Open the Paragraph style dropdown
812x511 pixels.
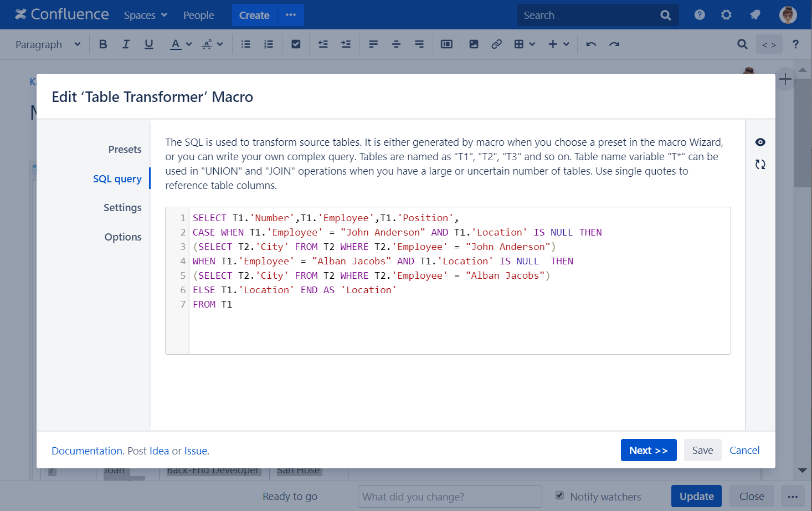click(x=48, y=44)
